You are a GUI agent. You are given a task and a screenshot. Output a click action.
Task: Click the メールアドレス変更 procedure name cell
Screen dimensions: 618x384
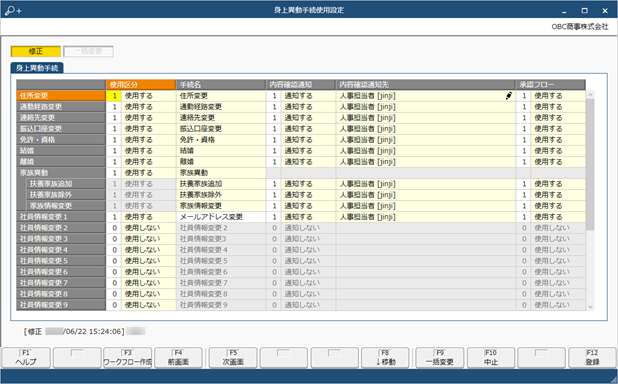coord(221,217)
